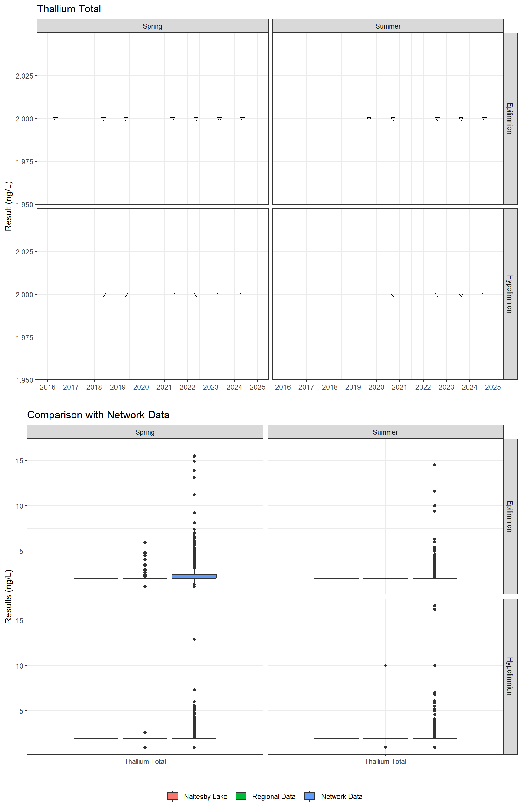Click the 2025 year label under Spring
This screenshot has width=522, height=812.
pyautogui.click(x=258, y=387)
